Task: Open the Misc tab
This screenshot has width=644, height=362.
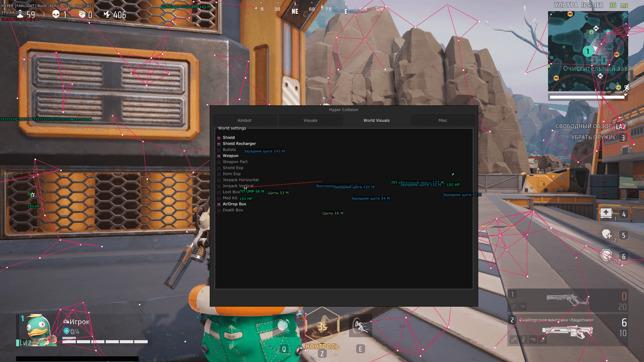Action: pyautogui.click(x=443, y=120)
